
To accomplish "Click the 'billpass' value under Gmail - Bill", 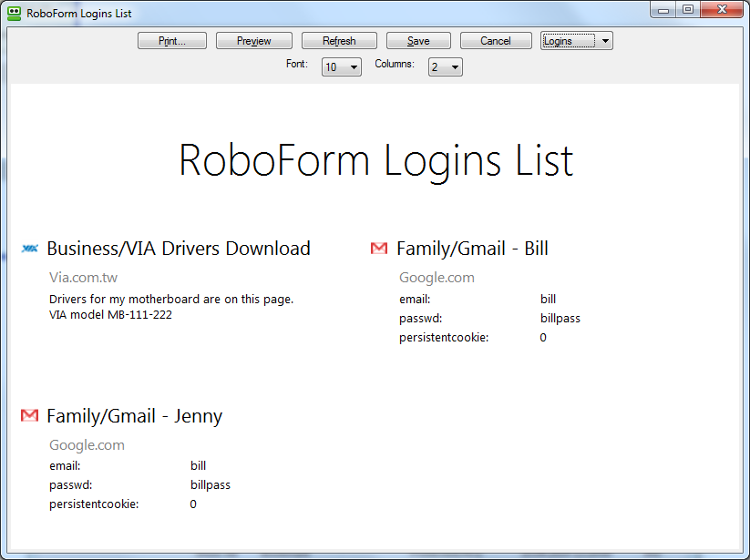I will [560, 318].
